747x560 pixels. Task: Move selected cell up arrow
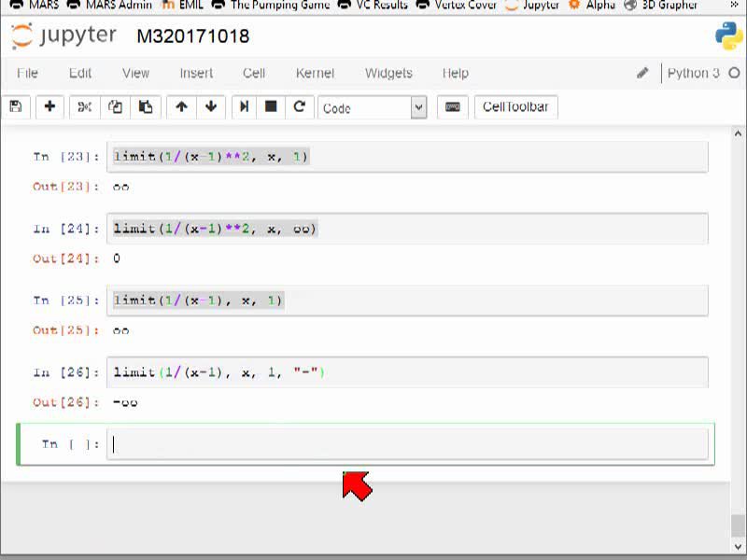click(x=181, y=106)
